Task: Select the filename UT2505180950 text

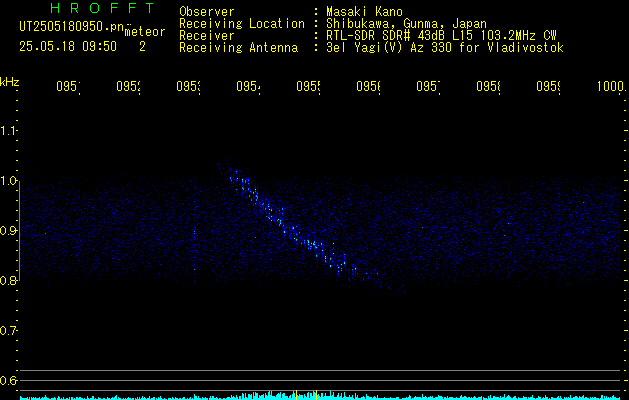Action: pyautogui.click(x=71, y=27)
